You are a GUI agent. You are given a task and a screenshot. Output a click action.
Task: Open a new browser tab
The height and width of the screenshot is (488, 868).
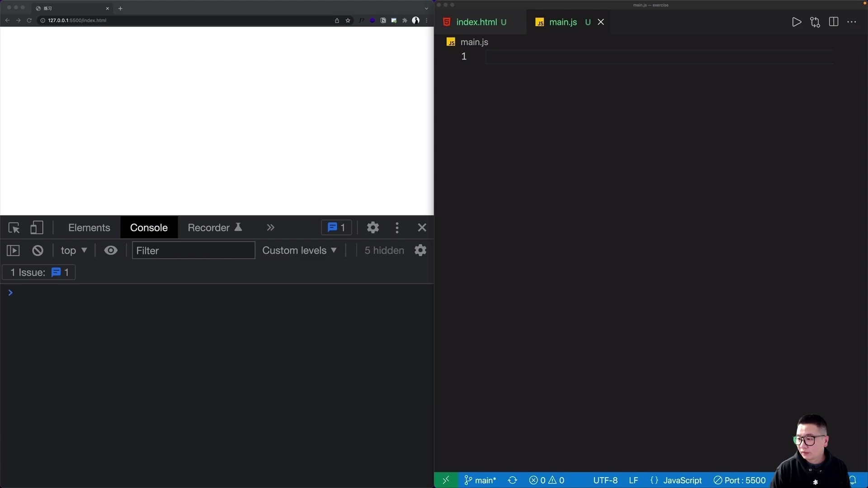[120, 8]
